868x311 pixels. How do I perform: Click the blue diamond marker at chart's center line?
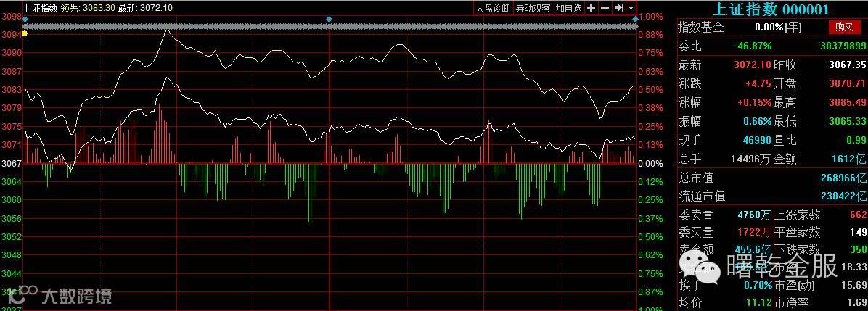(329, 20)
